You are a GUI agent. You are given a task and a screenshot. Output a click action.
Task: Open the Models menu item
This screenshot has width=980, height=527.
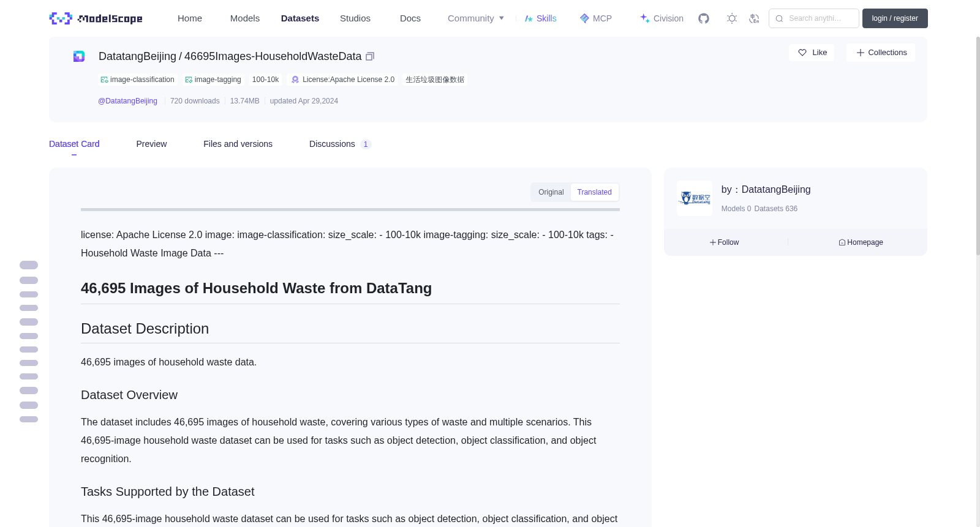[245, 18]
